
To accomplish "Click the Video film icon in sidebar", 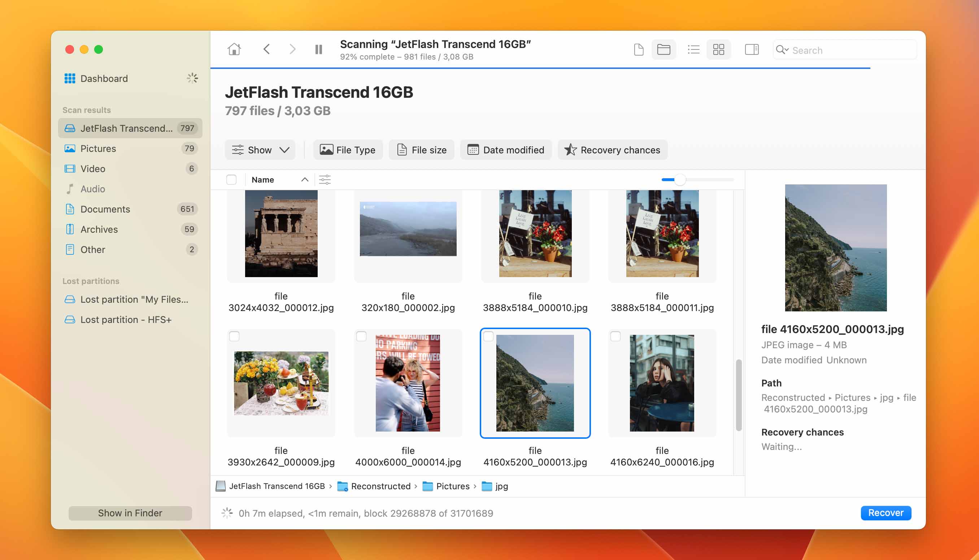I will tap(70, 169).
